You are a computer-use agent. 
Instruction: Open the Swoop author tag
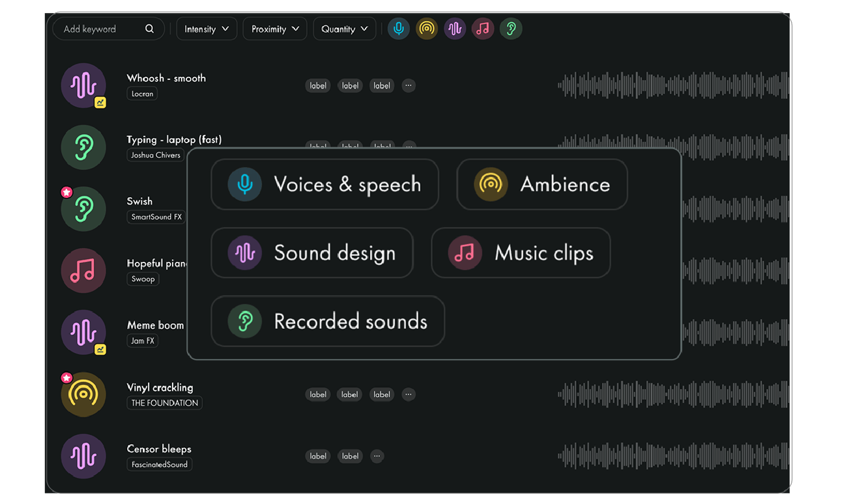tap(143, 279)
